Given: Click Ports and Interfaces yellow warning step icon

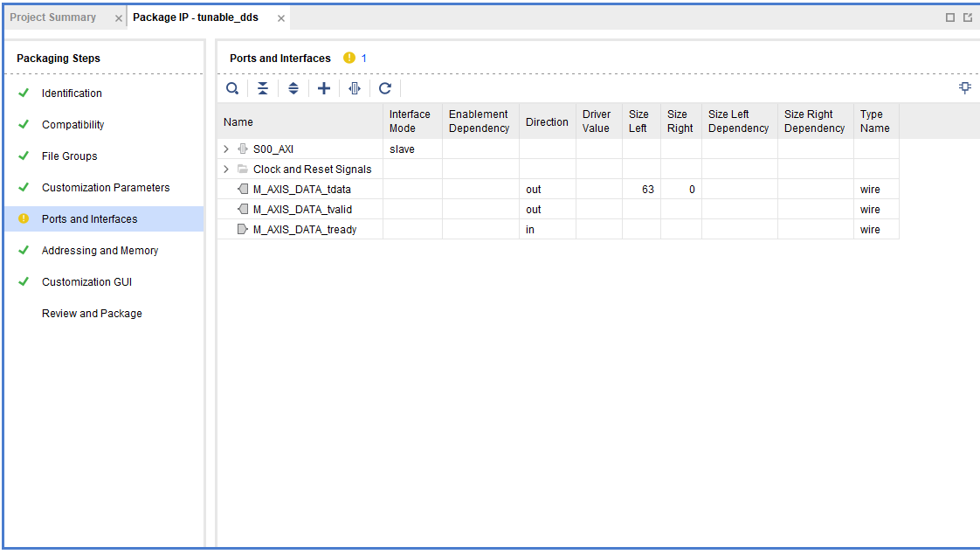Looking at the screenshot, I should [24, 218].
